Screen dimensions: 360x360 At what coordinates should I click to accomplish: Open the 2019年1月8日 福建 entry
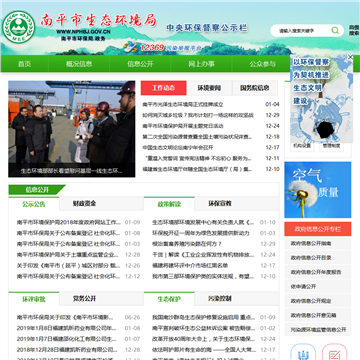coord(67,328)
